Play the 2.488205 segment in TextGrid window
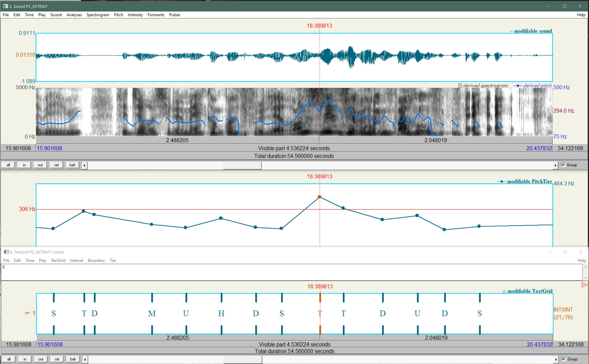Image resolution: width=589 pixels, height=364 pixels. pyautogui.click(x=178, y=338)
